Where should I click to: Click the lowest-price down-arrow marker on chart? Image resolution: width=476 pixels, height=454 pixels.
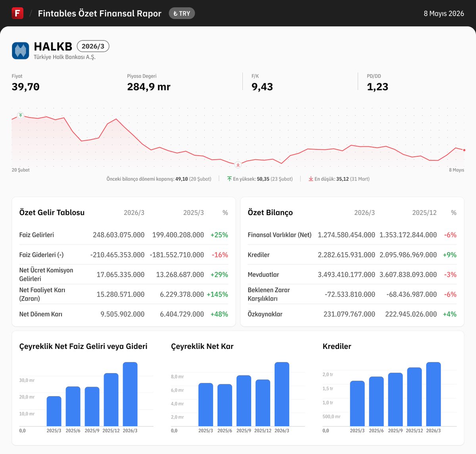pos(238,165)
